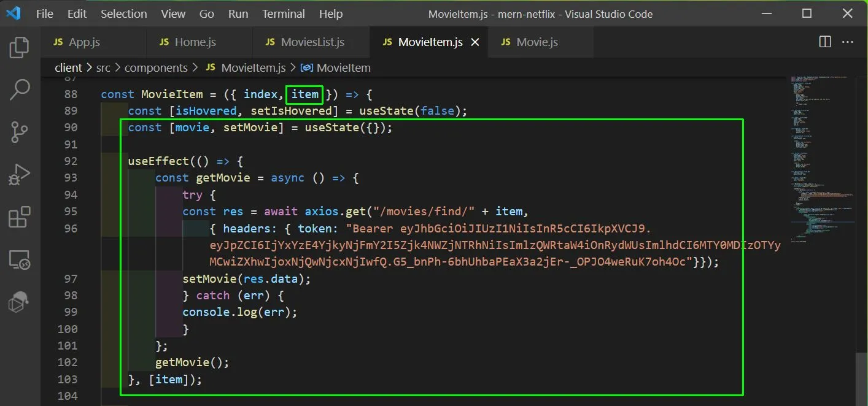Viewport: 868px width, 406px height.
Task: Open the More Actions ellipsis menu
Action: pos(848,42)
